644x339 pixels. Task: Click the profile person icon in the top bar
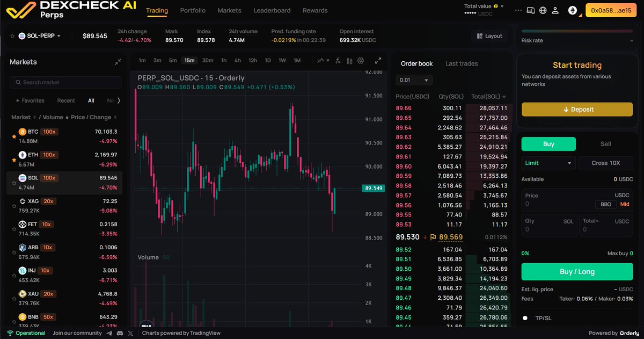click(555, 10)
